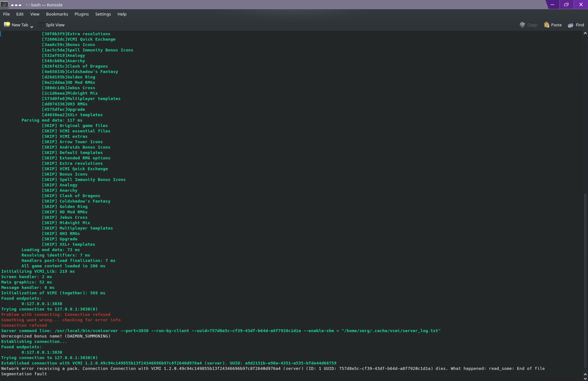This screenshot has width=588, height=381.
Task: Minimize the Konsole window
Action: click(x=552, y=4)
